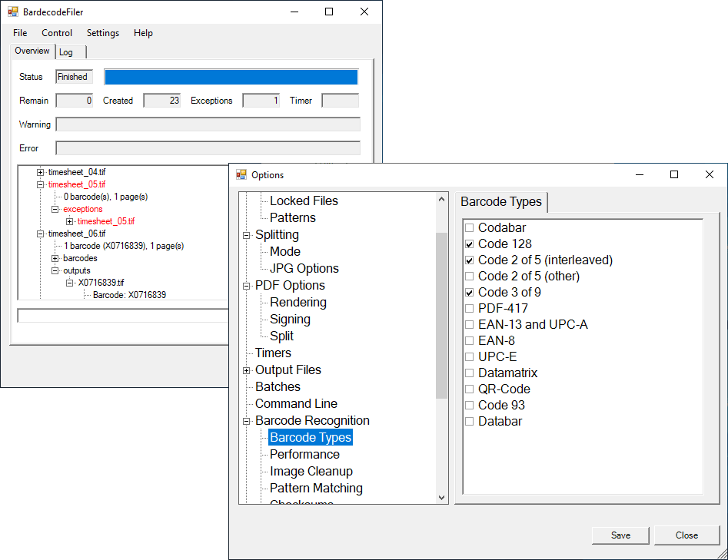
Task: Open the File menu
Action: pos(20,33)
